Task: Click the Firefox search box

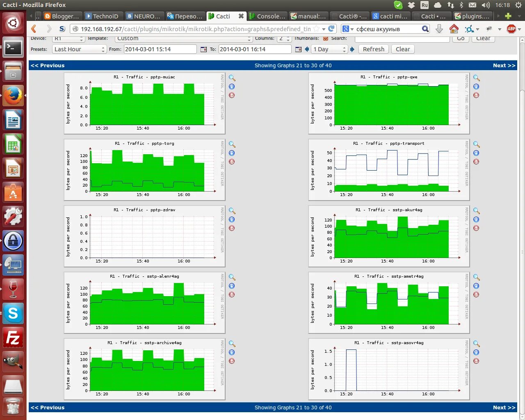Action: (x=388, y=29)
